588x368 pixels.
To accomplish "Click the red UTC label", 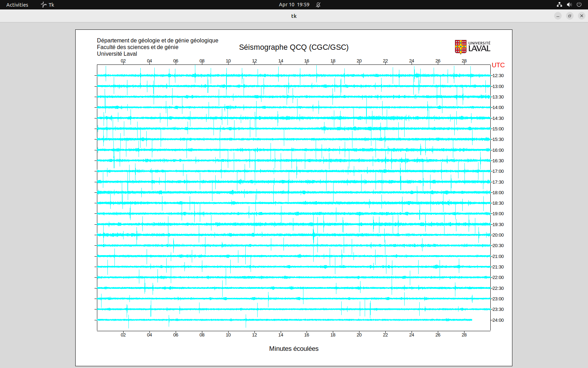I will 498,65.
